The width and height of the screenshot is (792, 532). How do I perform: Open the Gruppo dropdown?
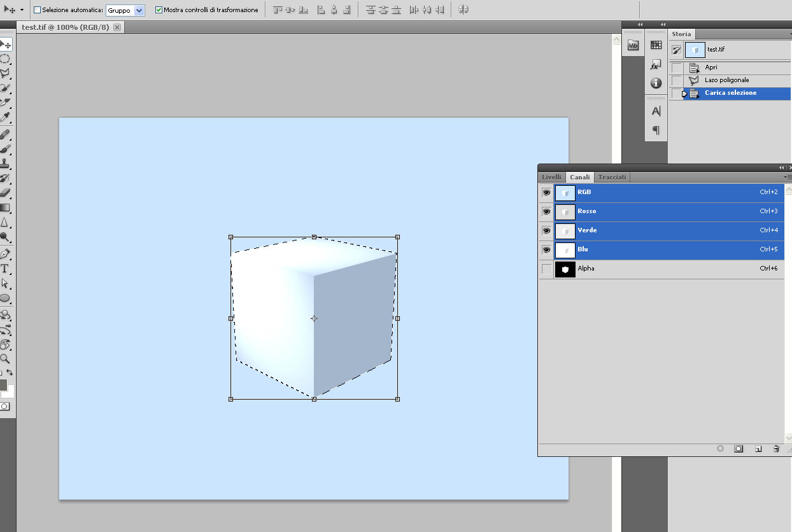[x=125, y=10]
